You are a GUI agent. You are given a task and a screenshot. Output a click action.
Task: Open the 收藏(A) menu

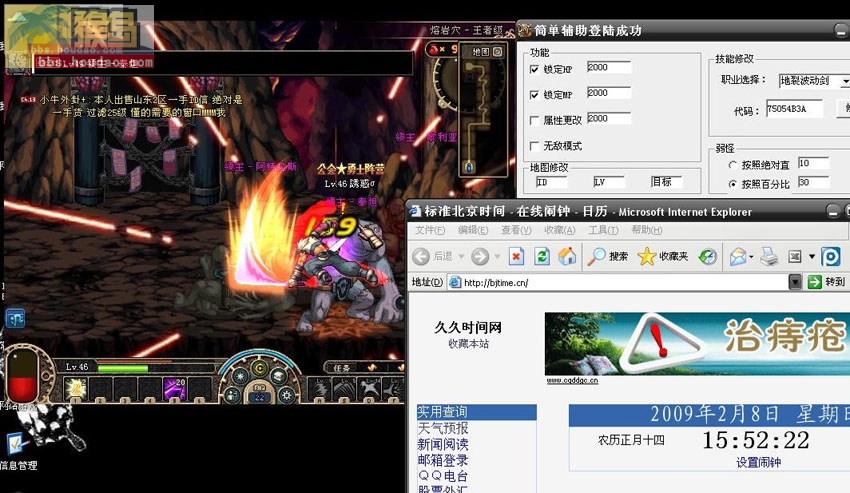pyautogui.click(x=559, y=230)
